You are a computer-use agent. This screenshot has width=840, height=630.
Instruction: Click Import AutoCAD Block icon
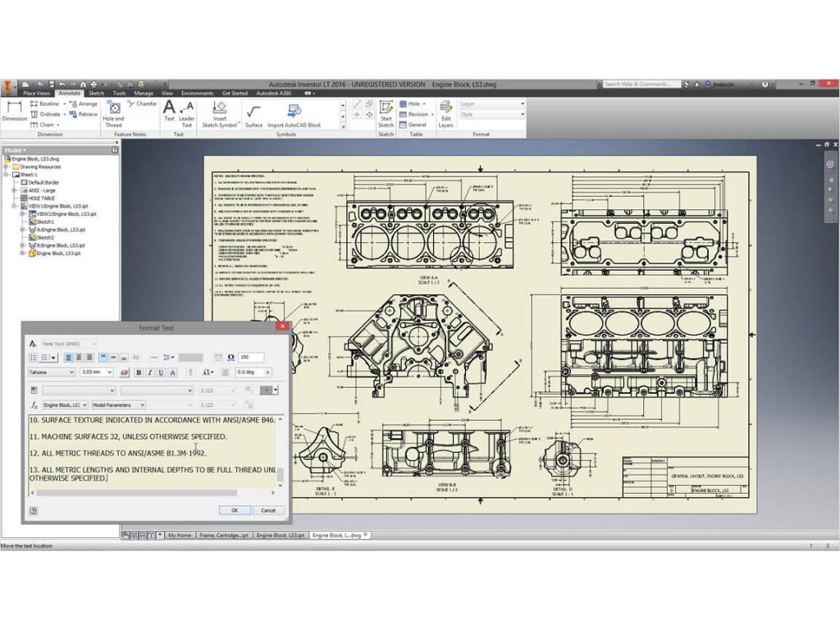pyautogui.click(x=294, y=112)
